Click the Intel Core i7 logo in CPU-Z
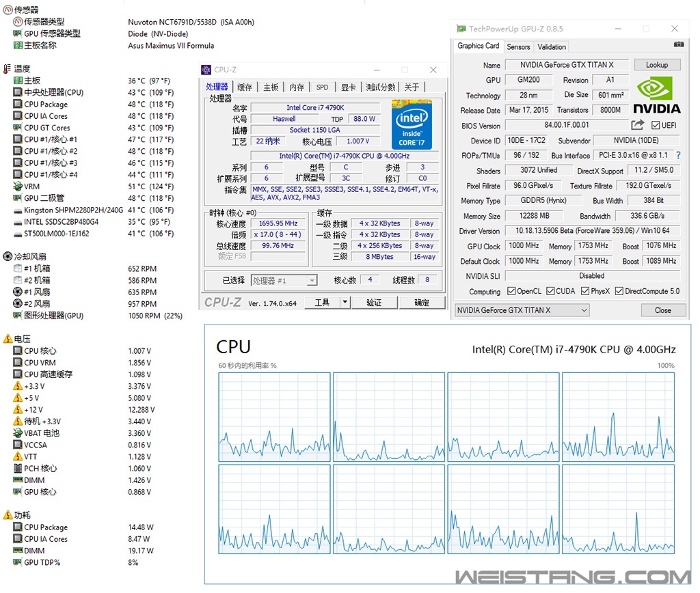 coord(412,125)
